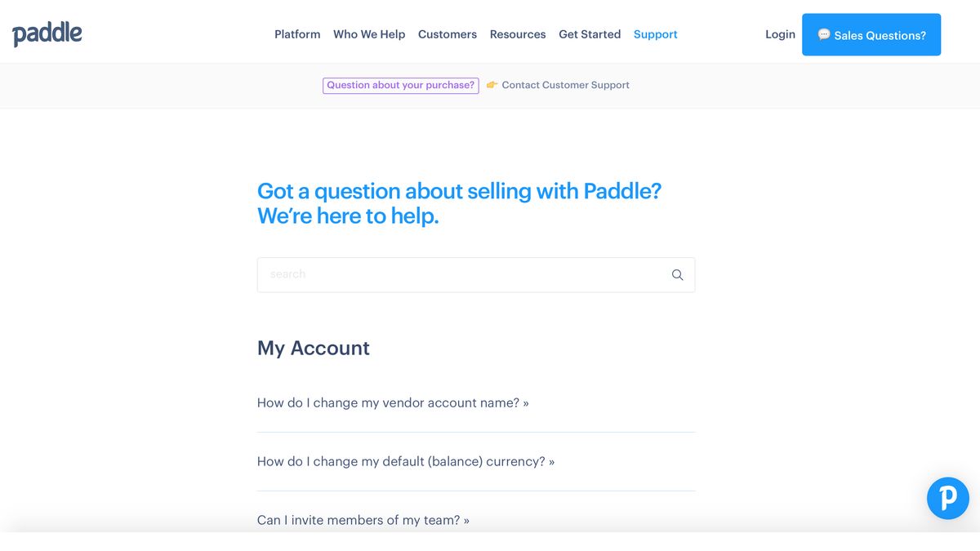
Task: Click the Login link
Action: point(780,34)
